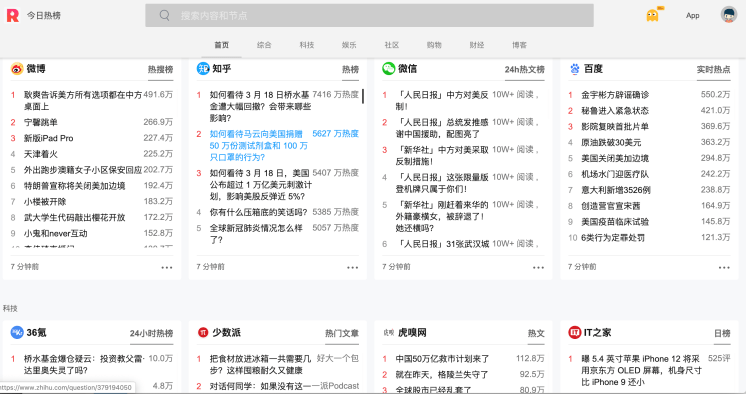Screen dimensions: 746x394
Task: Click the Baidu paw logo icon
Action: 574,69
